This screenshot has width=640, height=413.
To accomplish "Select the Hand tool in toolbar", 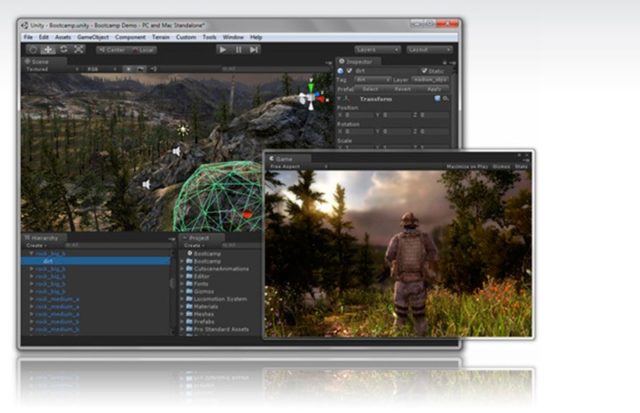I will pos(33,50).
